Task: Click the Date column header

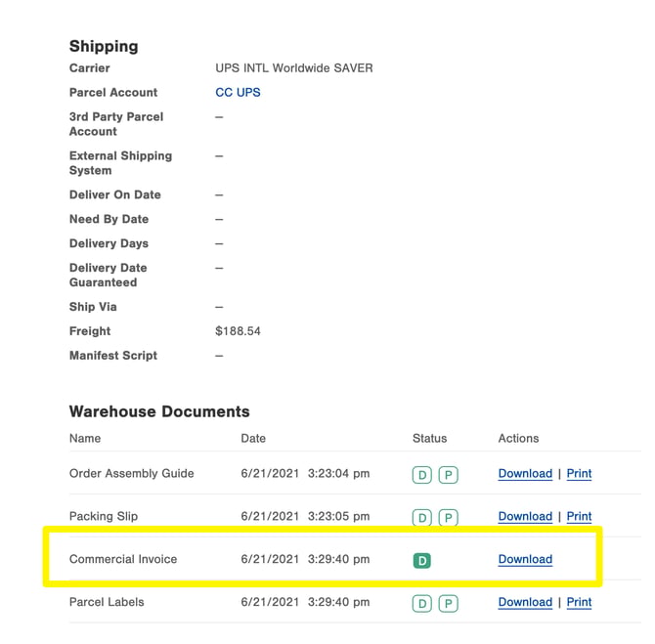Action: click(253, 439)
